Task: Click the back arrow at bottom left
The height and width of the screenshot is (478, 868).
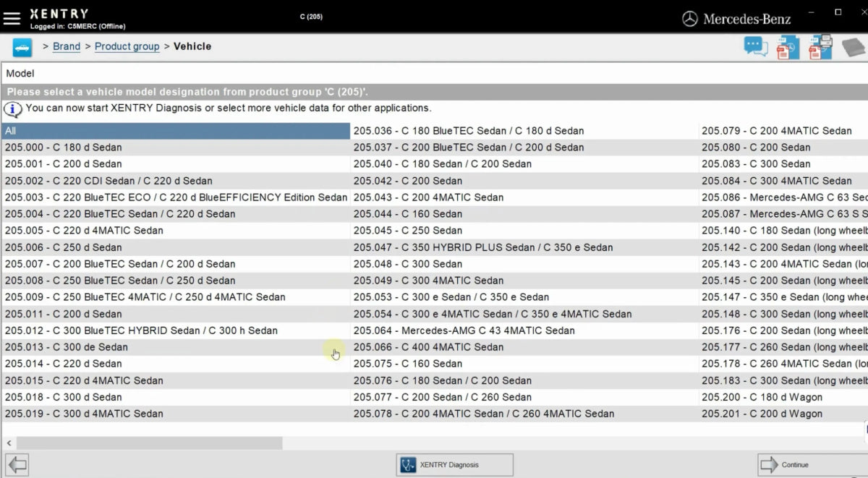Action: (x=16, y=464)
